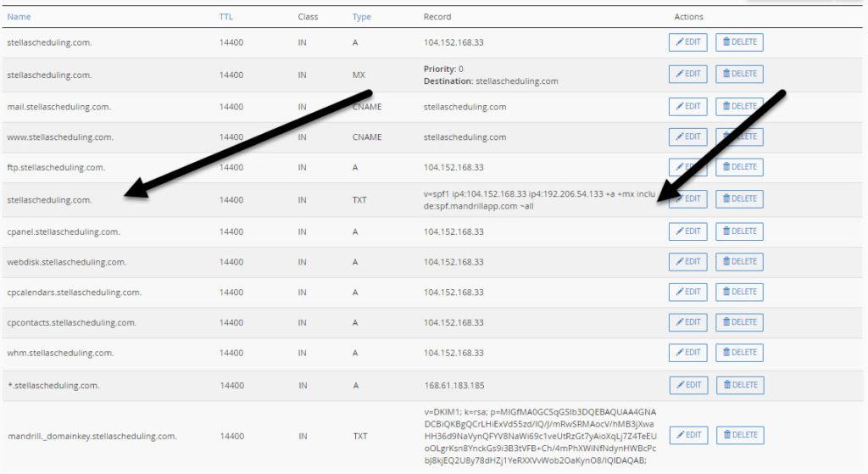Viewport: 868px width, 474px height.
Task: Delete the mandrill._domainkey DKIM record
Action: coord(740,435)
